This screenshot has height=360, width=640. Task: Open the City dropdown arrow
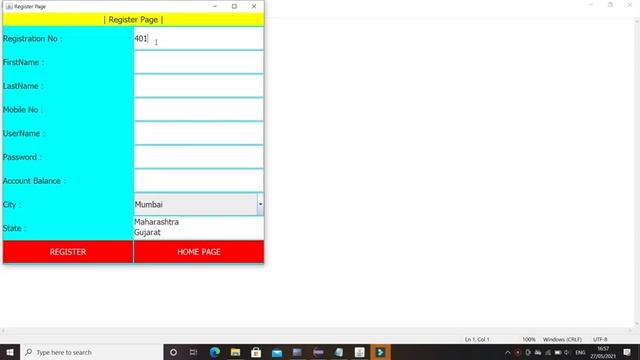260,204
